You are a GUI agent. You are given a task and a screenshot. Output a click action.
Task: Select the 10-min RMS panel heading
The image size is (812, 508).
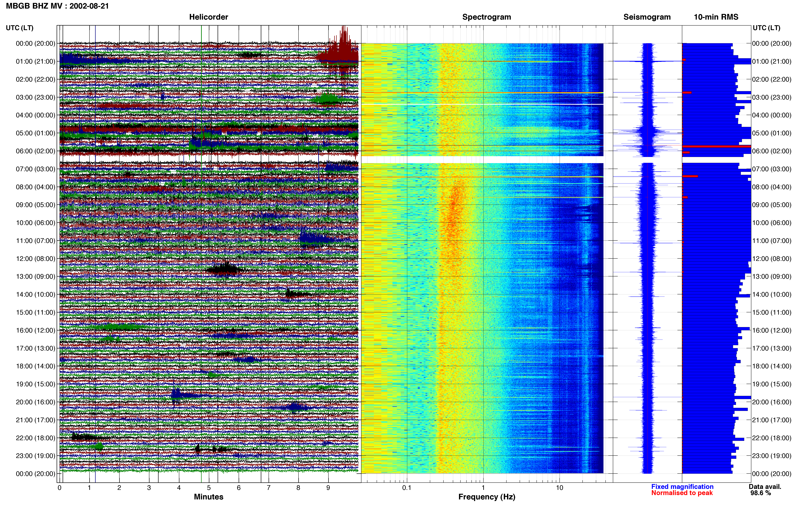pos(716,17)
